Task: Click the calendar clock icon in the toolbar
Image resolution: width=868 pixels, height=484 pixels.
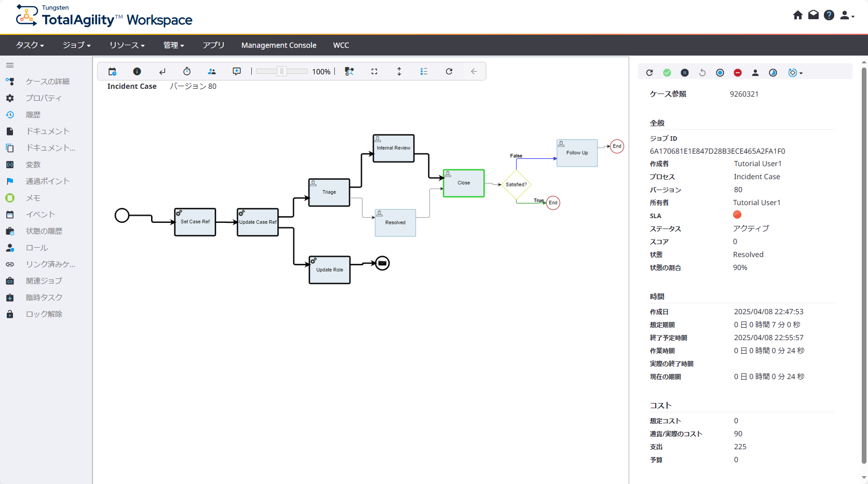Action: (112, 72)
